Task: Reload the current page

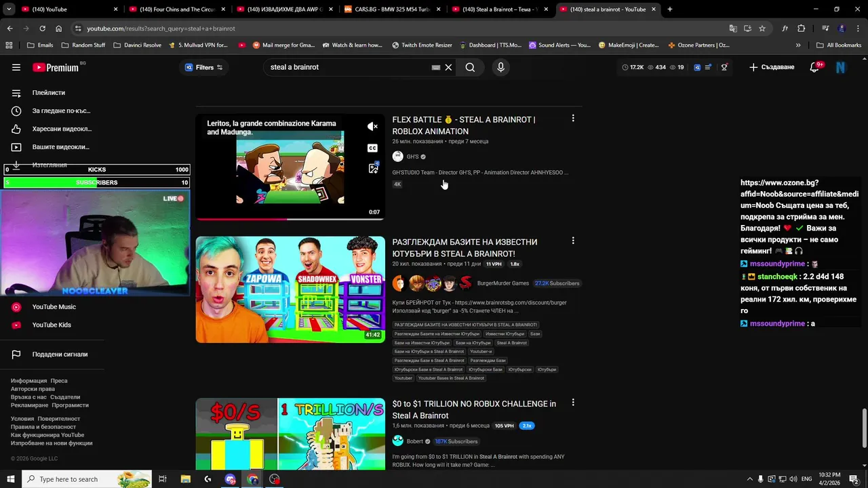Action: click(x=42, y=28)
